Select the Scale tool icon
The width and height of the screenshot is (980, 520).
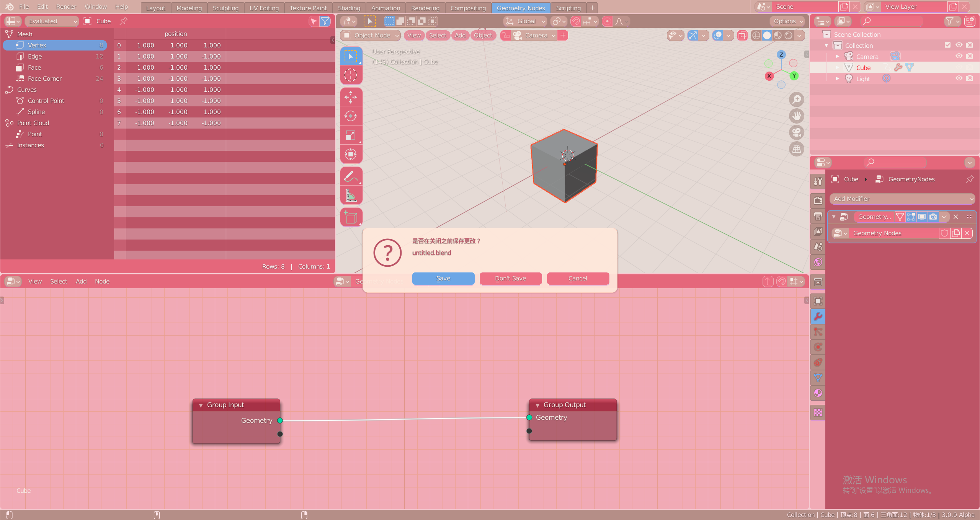pos(350,135)
